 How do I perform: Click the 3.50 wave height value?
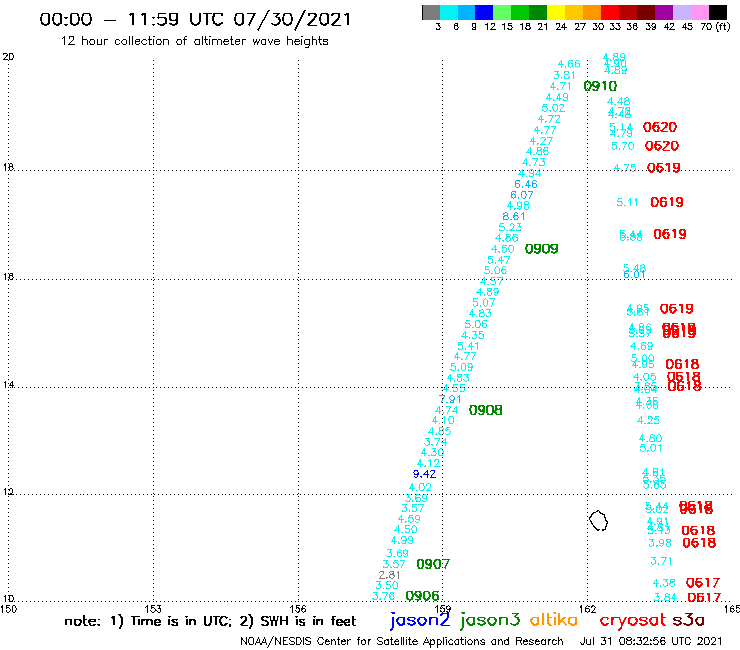pyautogui.click(x=387, y=585)
